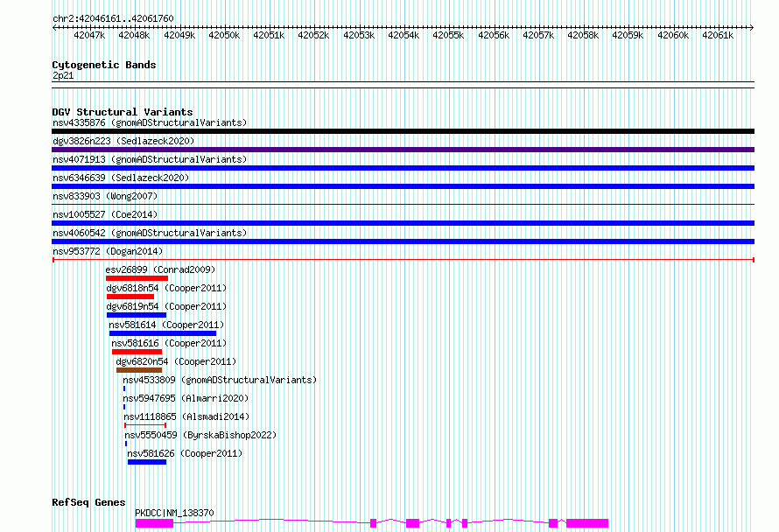Image resolution: width=779 pixels, height=532 pixels.
Task: Open the nsv4533809 gnomAD variant label
Action: pyautogui.click(x=220, y=380)
